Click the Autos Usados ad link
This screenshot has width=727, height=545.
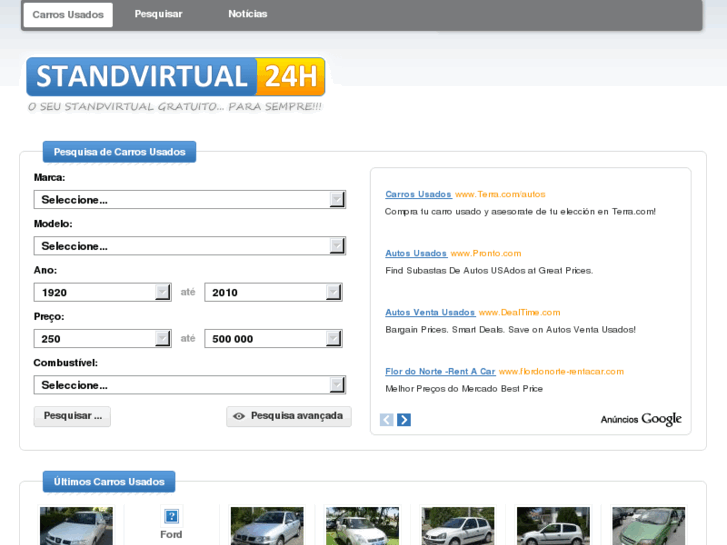(416, 253)
